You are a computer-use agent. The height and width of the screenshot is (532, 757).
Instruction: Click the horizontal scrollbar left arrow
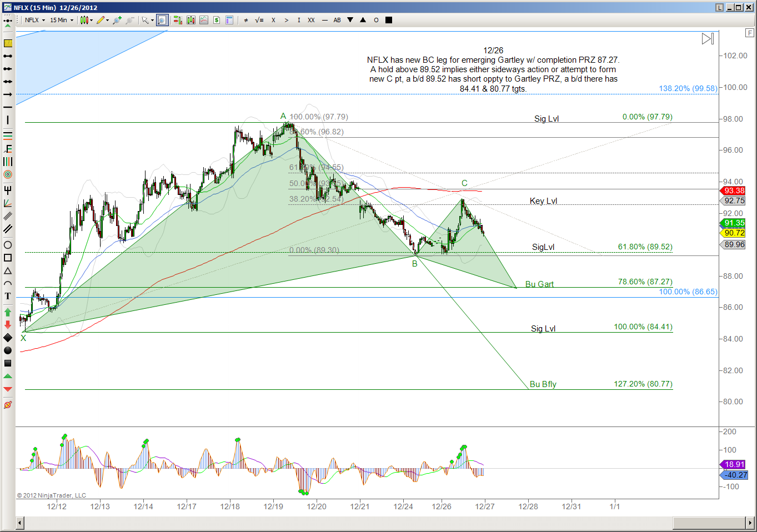(x=20, y=523)
